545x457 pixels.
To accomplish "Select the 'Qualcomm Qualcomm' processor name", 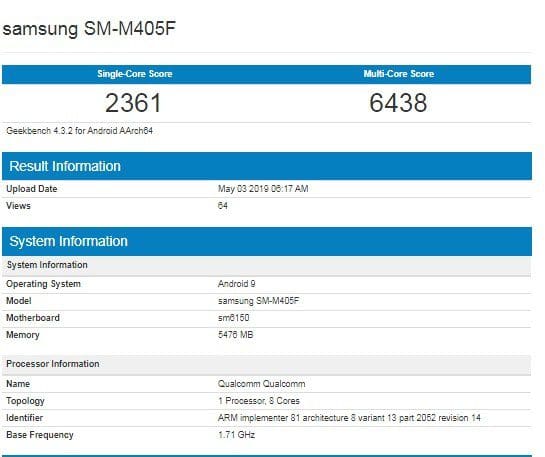I will pyautogui.click(x=262, y=384).
